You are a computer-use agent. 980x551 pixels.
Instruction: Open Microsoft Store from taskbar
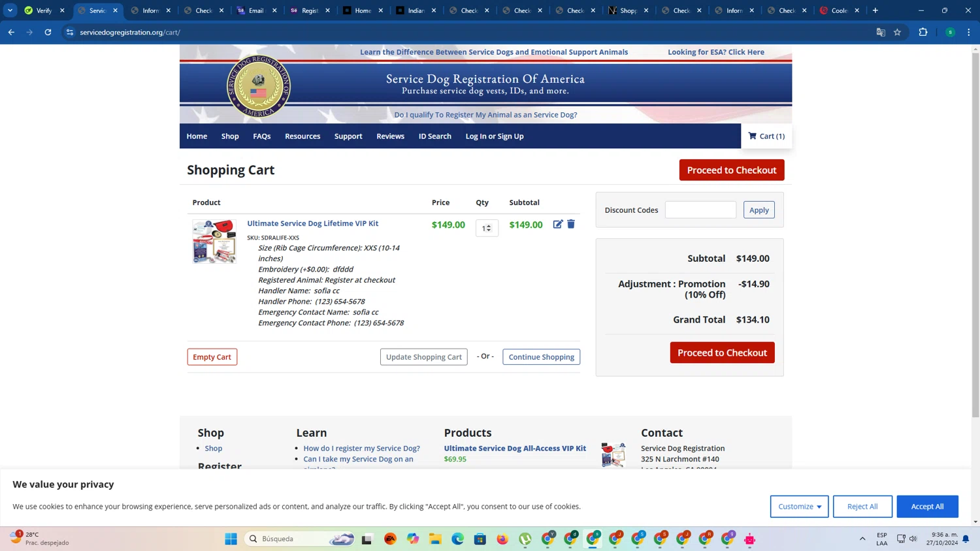coord(480,539)
